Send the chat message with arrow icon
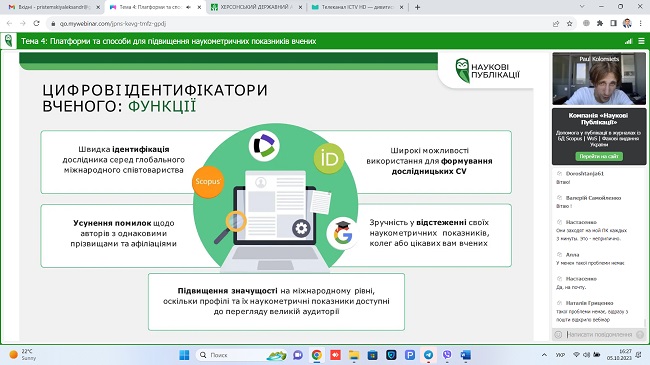650x365 pixels. (640, 334)
